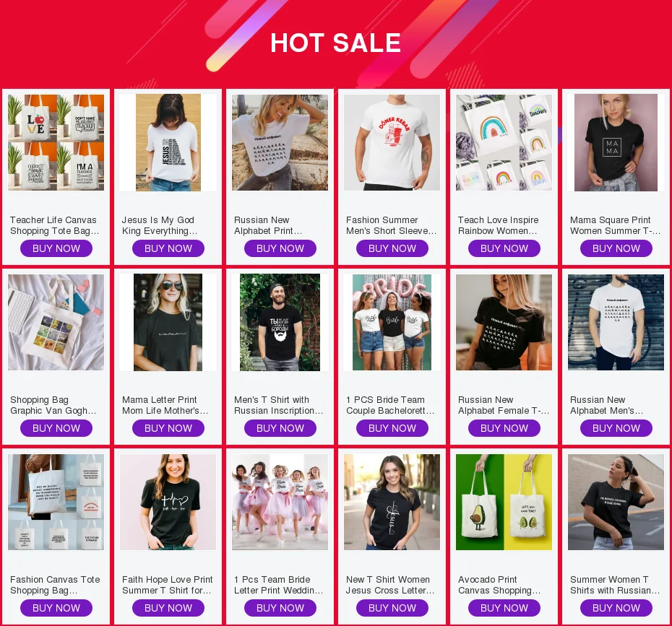Click the Doner Kebab t-shirt product image

[392, 142]
